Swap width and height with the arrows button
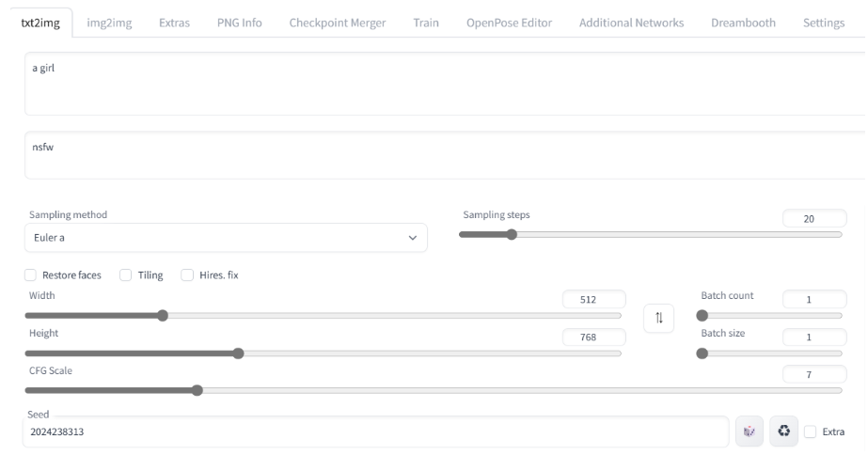The width and height of the screenshot is (868, 455). pos(658,319)
